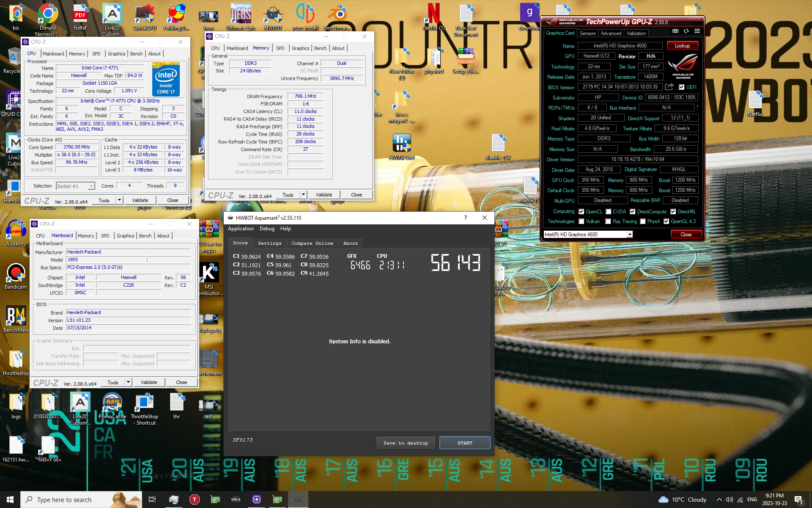The width and height of the screenshot is (812, 508).
Task: Select Bench tab in CPU-Z Mainboard-tab window
Action: pos(145,236)
